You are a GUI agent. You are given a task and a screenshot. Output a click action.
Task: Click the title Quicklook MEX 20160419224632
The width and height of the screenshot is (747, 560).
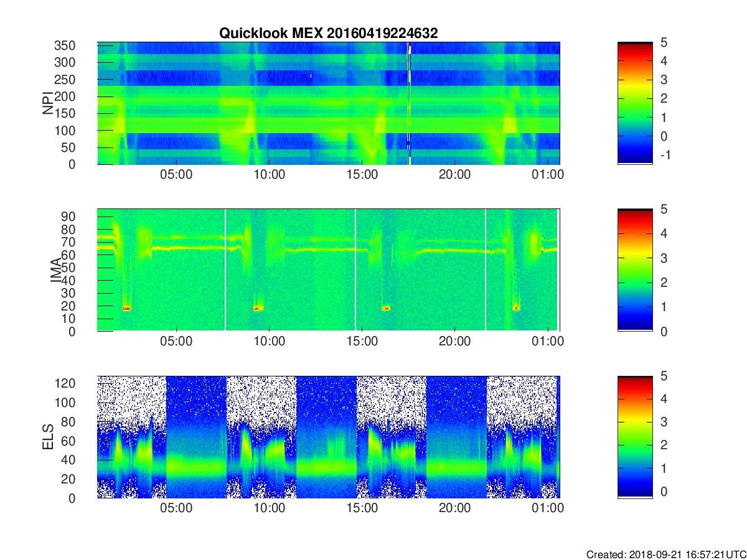coord(328,33)
